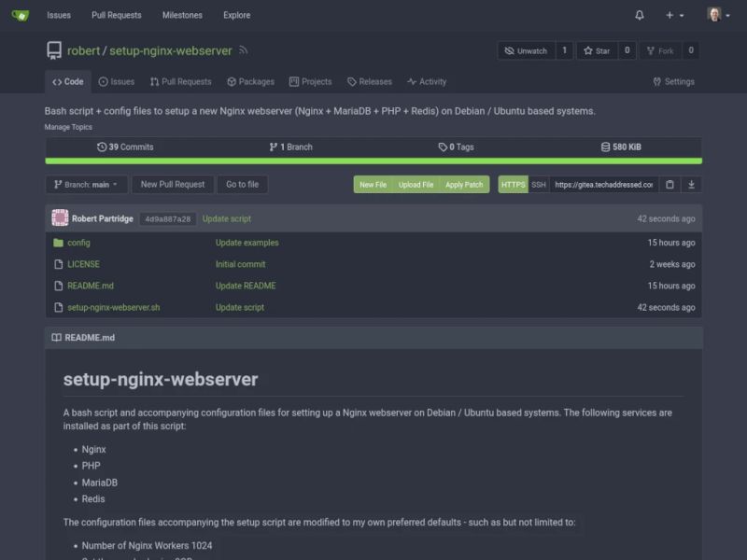Click inside the clone URL input field

602,185
